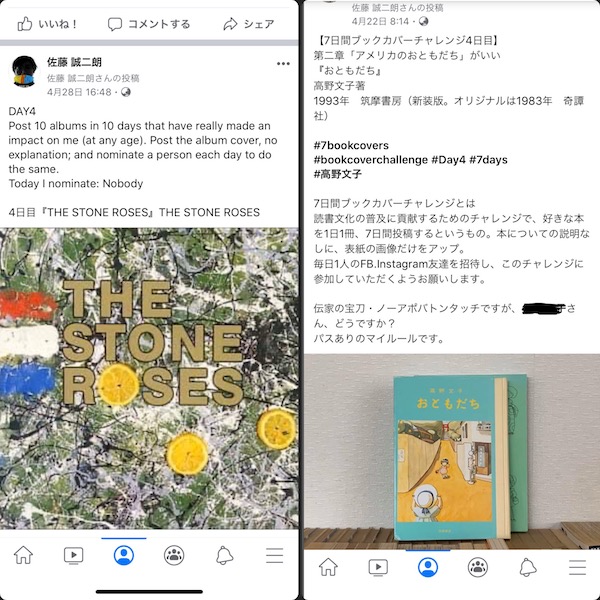Open hamburger menu in left bottom bar
This screenshot has width=600, height=600.
pyautogui.click(x=275, y=555)
